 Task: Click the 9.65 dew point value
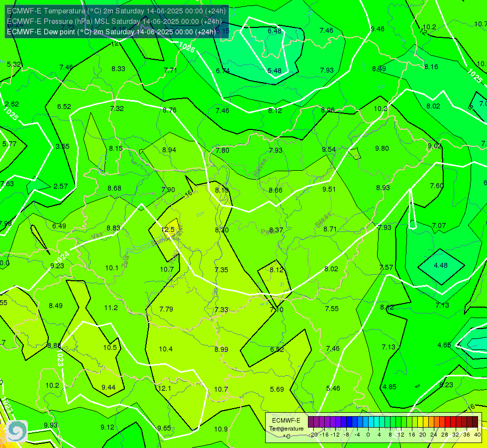pos(164,428)
